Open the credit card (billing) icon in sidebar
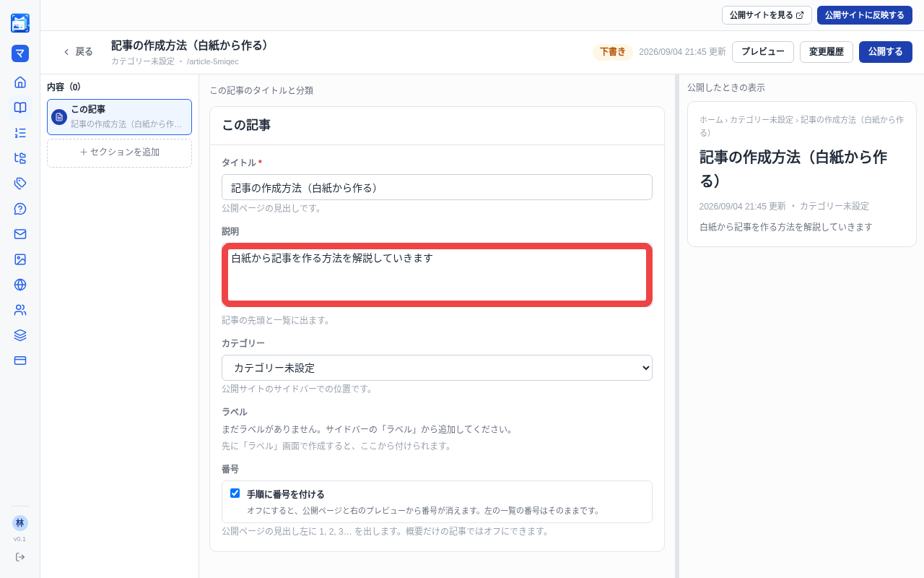The width and height of the screenshot is (924, 578). (20, 361)
